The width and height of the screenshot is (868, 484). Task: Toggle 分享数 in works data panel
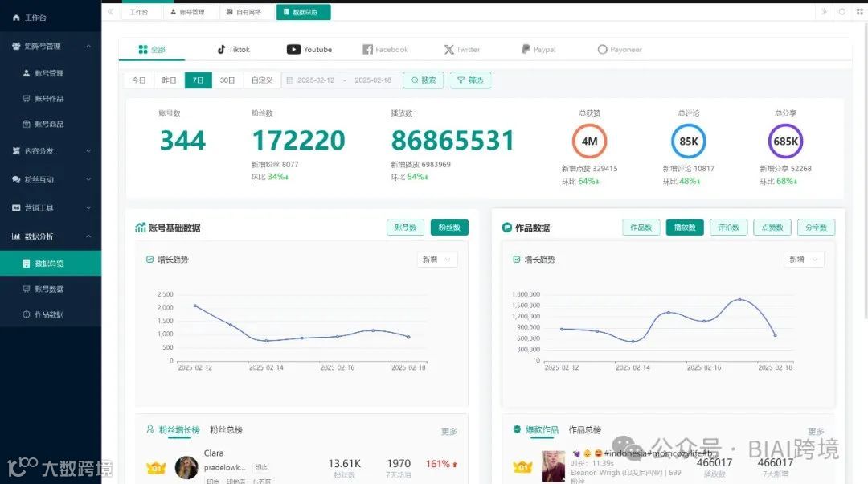click(816, 227)
